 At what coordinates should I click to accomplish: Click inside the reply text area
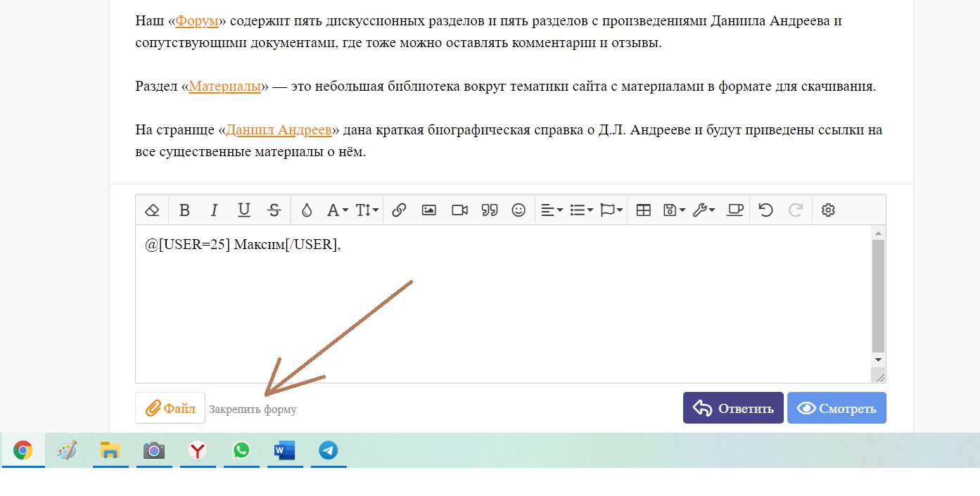(x=502, y=304)
